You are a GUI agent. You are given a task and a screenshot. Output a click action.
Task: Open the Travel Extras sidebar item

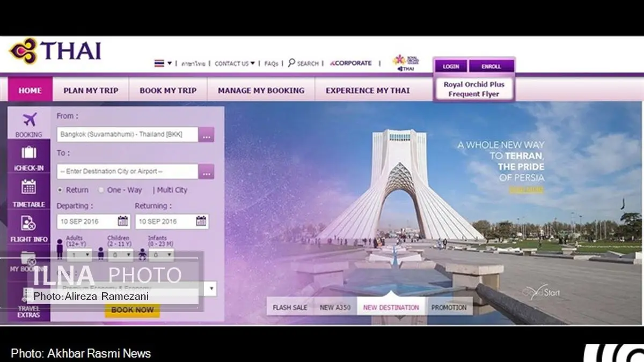click(x=29, y=304)
